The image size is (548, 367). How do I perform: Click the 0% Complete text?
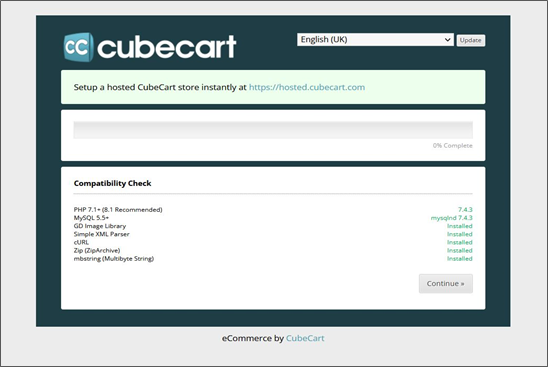pyautogui.click(x=452, y=145)
